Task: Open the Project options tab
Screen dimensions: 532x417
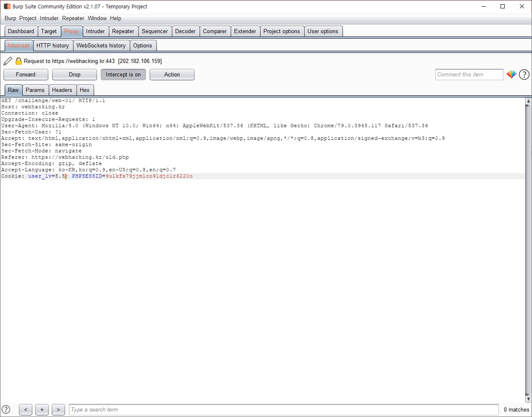Action: click(281, 31)
